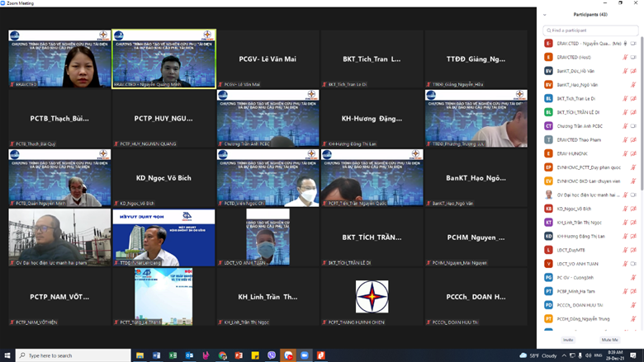Select participant BKT_Tich_Tran Le Di in list
Screen dimensions: 644x362
578,98
